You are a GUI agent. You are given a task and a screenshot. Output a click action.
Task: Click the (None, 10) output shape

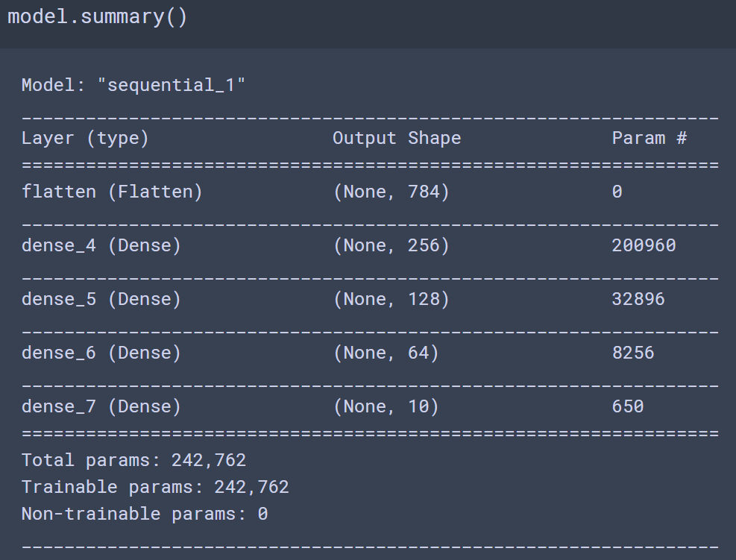tap(386, 406)
